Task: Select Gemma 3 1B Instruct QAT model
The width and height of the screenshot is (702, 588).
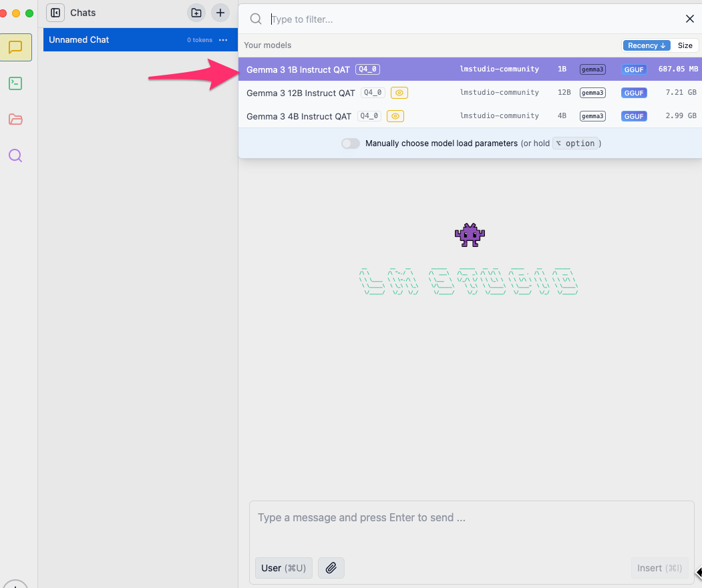Action: (x=470, y=69)
